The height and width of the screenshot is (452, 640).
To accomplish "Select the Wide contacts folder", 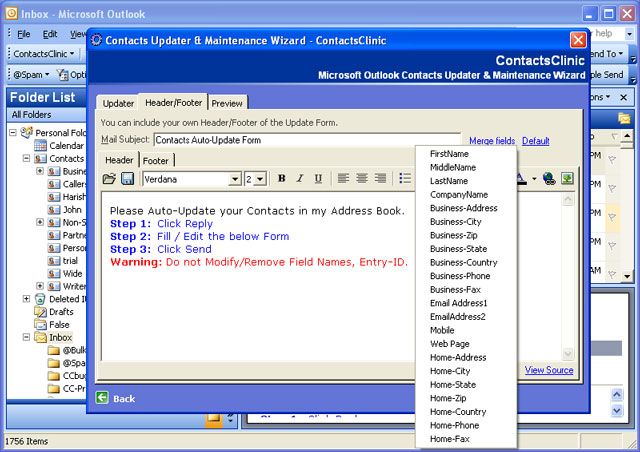I will 72,274.
